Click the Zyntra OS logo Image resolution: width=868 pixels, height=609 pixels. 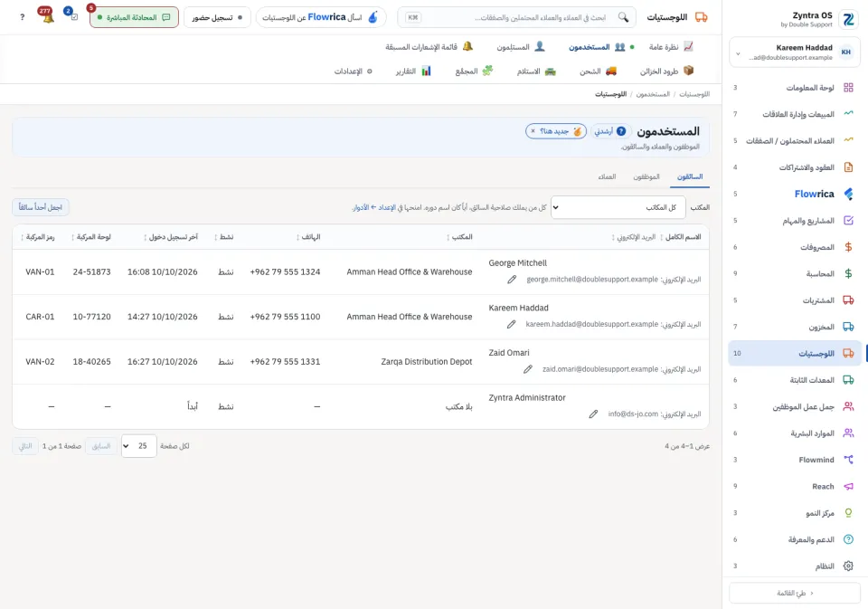847,19
